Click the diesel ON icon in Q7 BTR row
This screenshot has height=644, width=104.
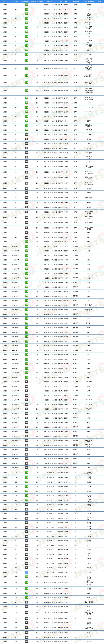[x=26, y=632]
